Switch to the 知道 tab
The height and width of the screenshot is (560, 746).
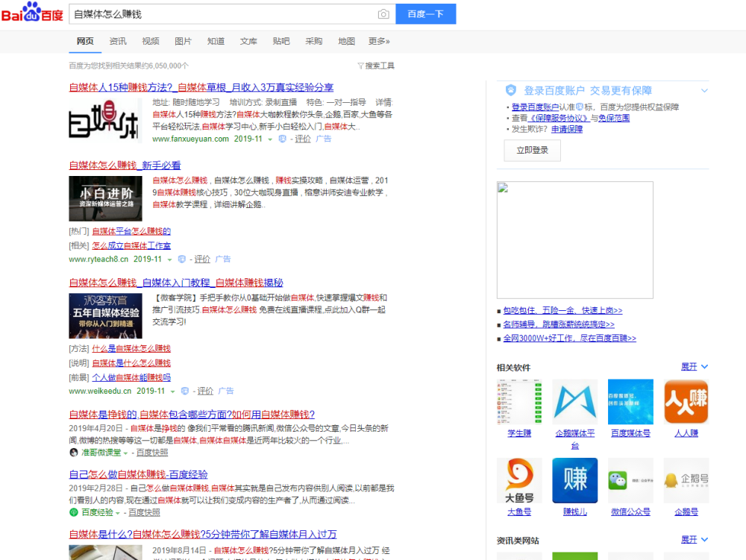tap(216, 41)
